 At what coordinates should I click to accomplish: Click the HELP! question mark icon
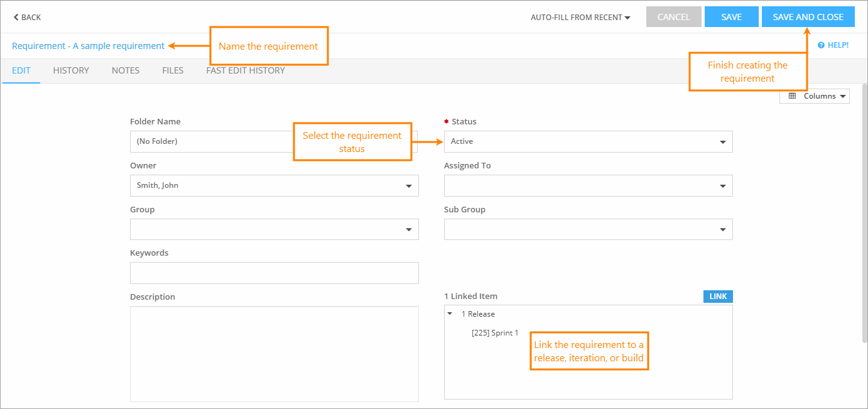click(x=822, y=45)
